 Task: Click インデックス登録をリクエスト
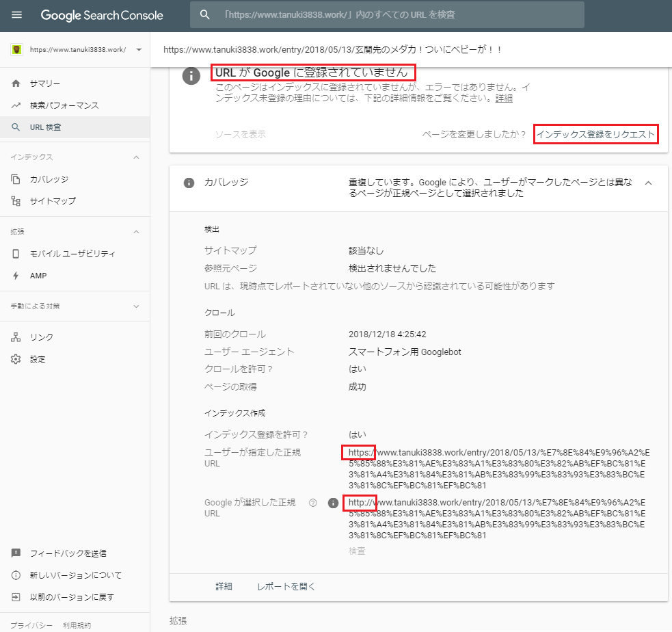pyautogui.click(x=595, y=134)
